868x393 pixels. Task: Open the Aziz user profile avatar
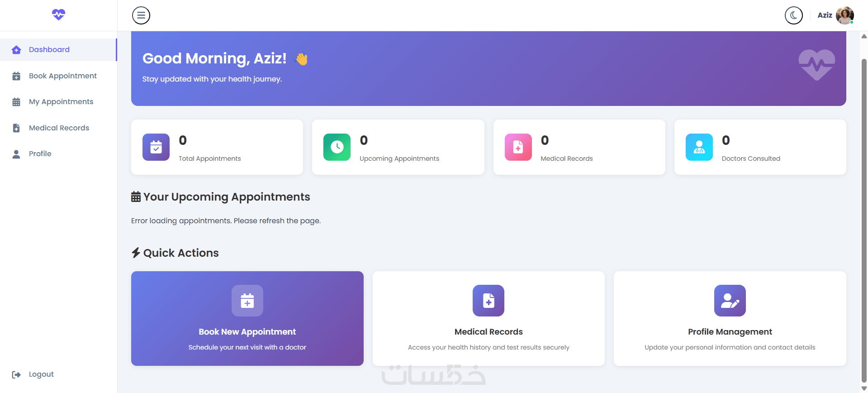point(844,15)
